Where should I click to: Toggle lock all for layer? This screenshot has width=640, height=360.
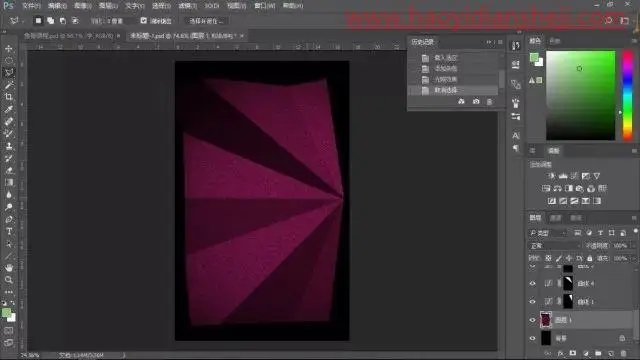[x=589, y=258]
